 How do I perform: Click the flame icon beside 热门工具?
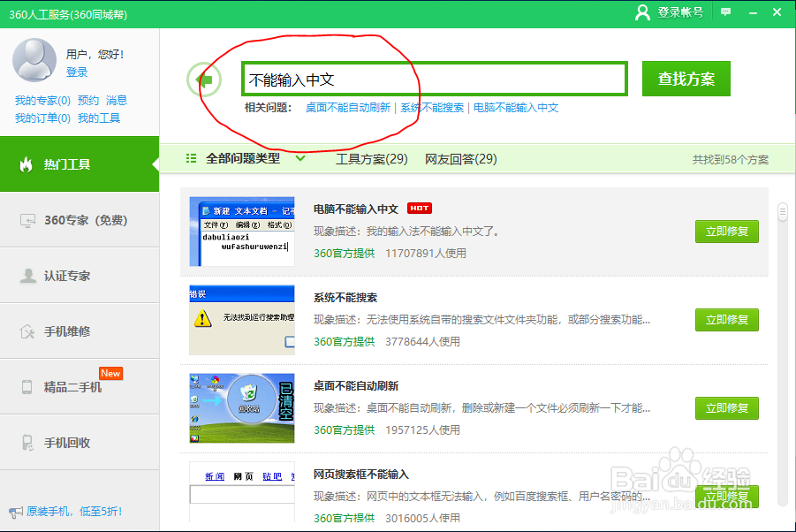point(26,164)
